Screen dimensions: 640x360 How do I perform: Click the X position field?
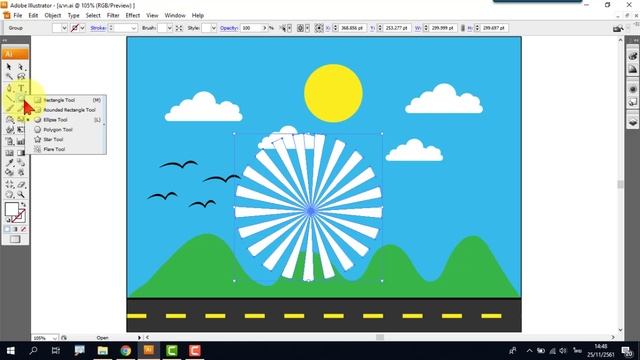[x=351, y=28]
